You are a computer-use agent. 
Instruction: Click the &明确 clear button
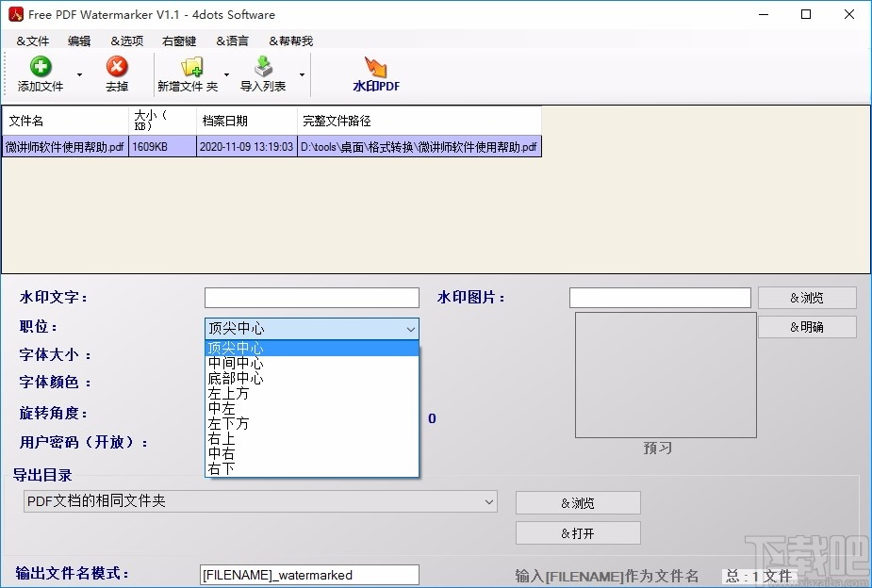pos(807,327)
